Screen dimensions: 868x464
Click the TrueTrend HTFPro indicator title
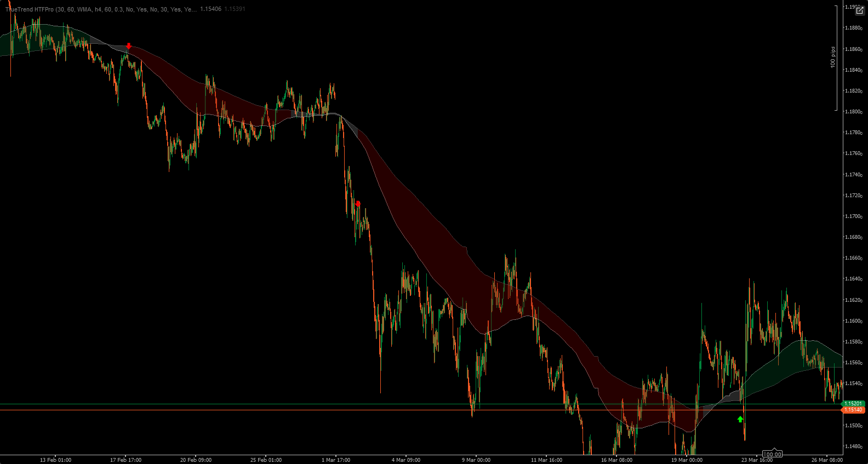point(101,9)
